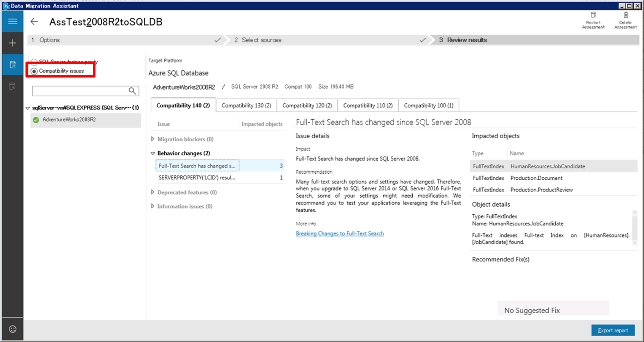Expand Migration blockers (0)

(153, 139)
